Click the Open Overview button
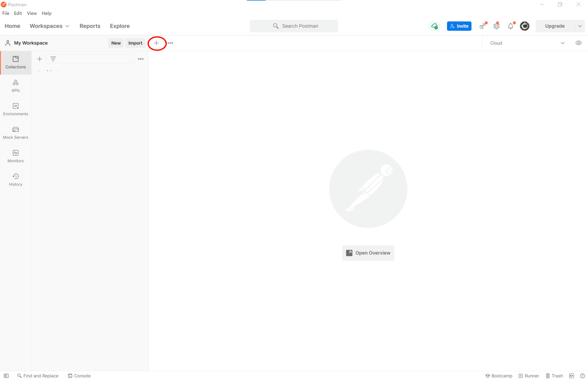Screen dimensions: 588x380 tap(368, 253)
